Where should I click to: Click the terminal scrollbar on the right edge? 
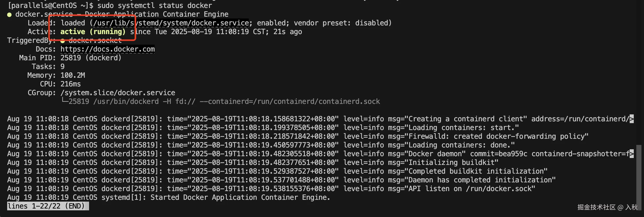pos(639,174)
